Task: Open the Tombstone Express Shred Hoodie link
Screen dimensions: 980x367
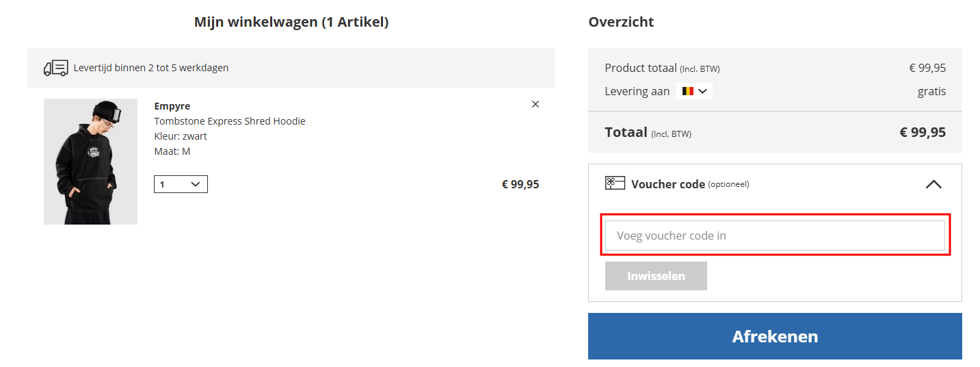Action: pyautogui.click(x=230, y=121)
